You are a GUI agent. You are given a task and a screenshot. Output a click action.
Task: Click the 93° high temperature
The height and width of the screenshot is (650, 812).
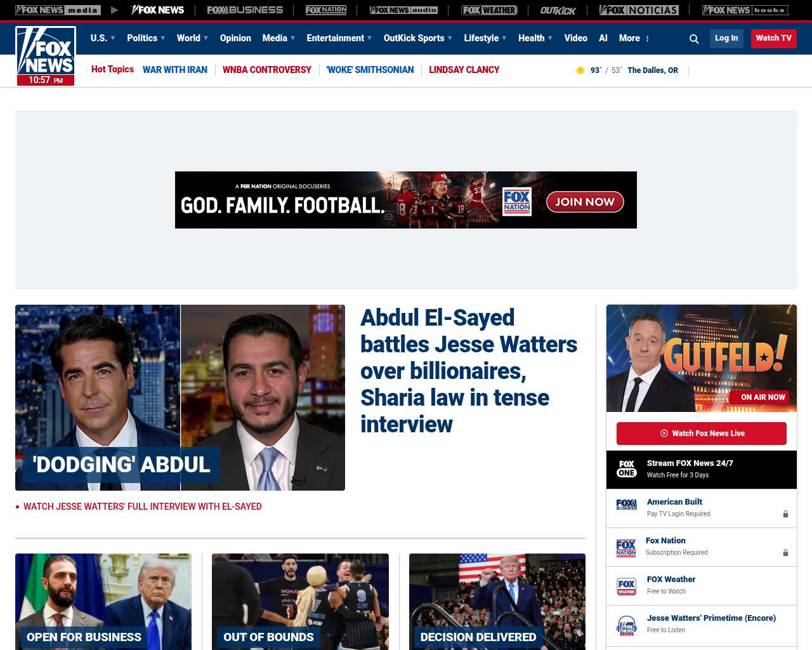596,70
